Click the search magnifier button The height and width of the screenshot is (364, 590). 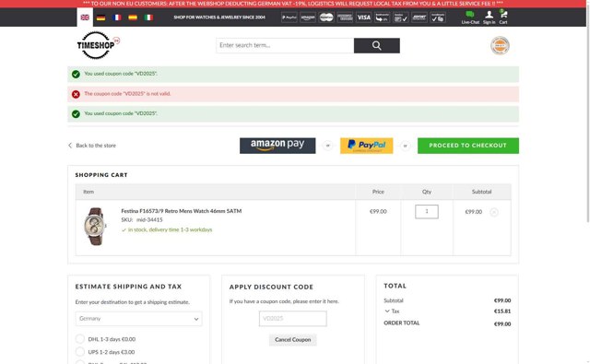click(x=377, y=45)
